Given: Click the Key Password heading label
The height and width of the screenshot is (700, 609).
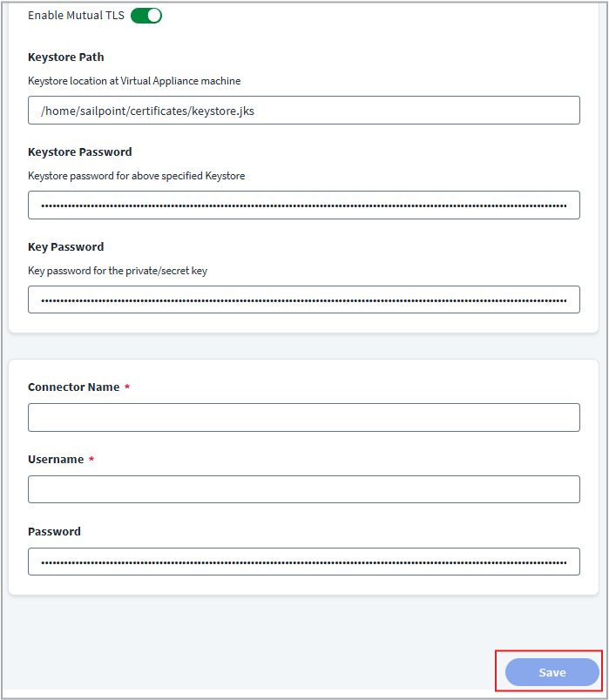Looking at the screenshot, I should (66, 247).
